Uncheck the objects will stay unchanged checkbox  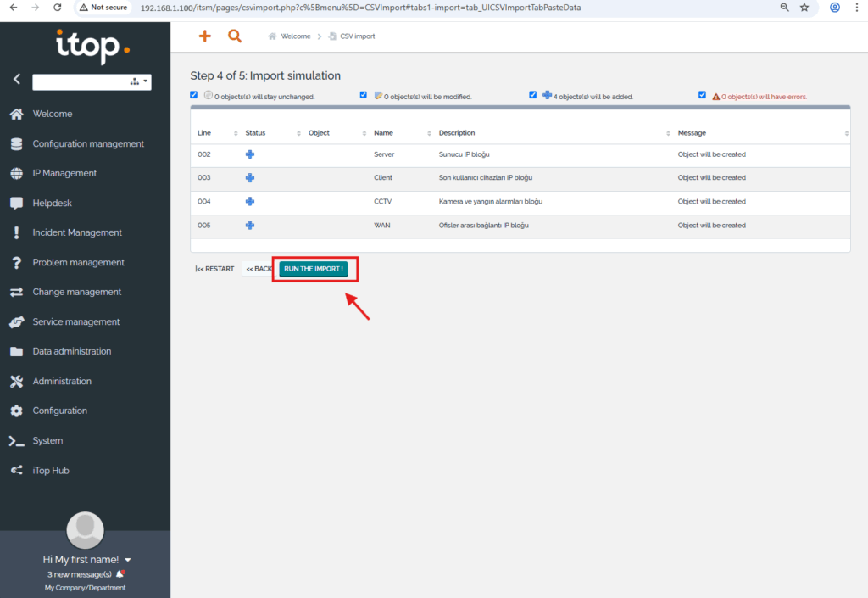click(x=194, y=95)
